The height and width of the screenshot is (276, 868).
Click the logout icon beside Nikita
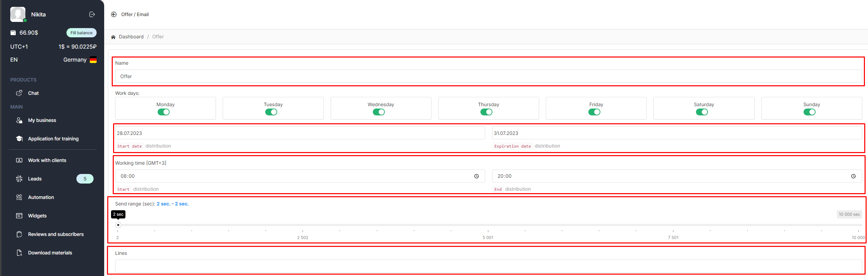(x=92, y=14)
